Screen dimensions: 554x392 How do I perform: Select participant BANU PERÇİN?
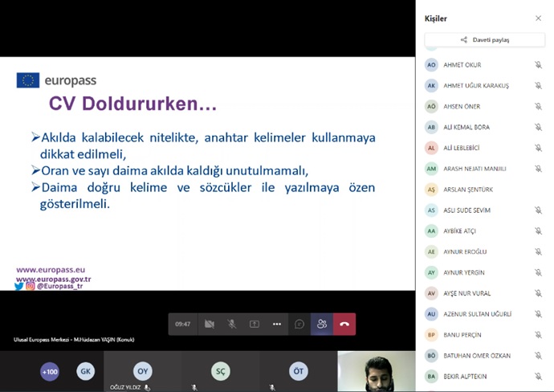(x=483, y=335)
